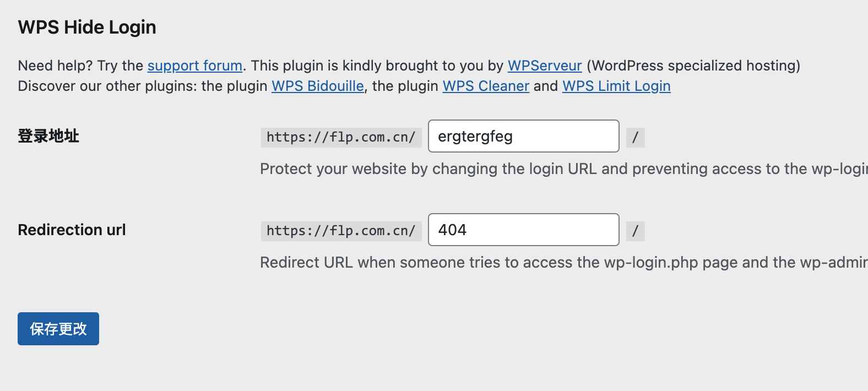Visit the WPServeur hosting link
Screen dimensions: 868x391
[x=544, y=66]
